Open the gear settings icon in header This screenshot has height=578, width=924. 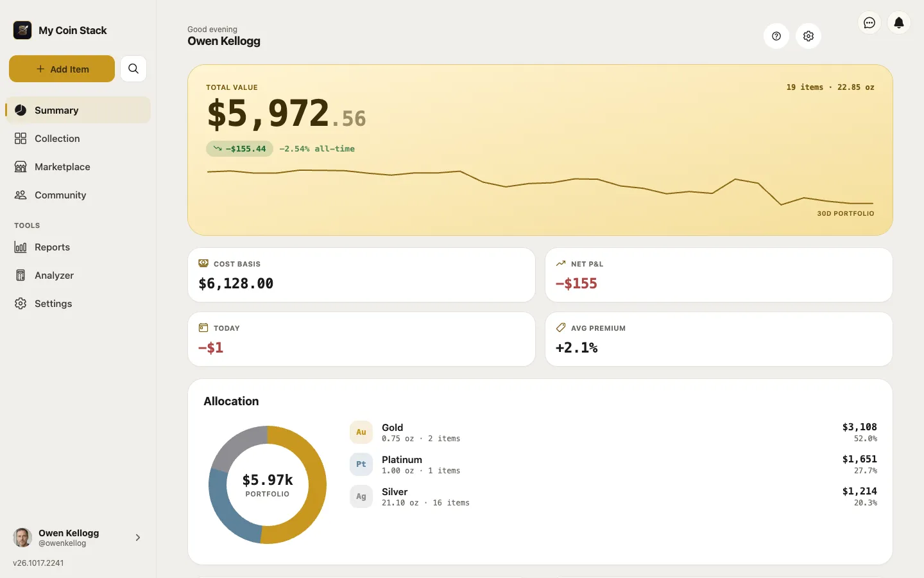pyautogui.click(x=809, y=36)
